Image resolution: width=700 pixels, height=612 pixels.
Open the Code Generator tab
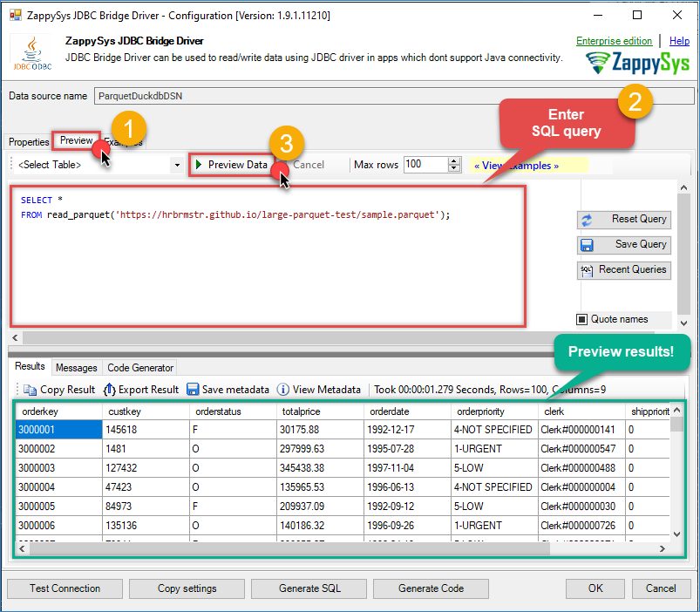click(x=140, y=368)
